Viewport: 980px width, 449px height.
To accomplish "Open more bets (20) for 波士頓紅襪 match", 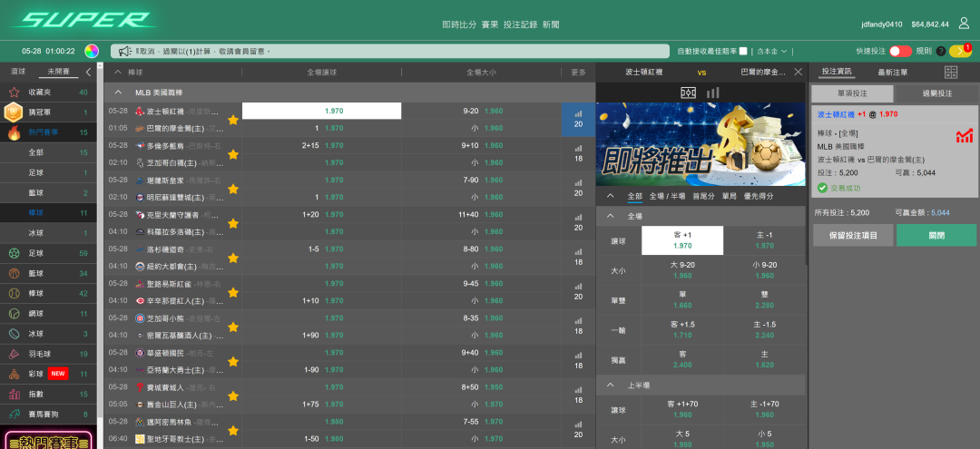I will click(578, 119).
